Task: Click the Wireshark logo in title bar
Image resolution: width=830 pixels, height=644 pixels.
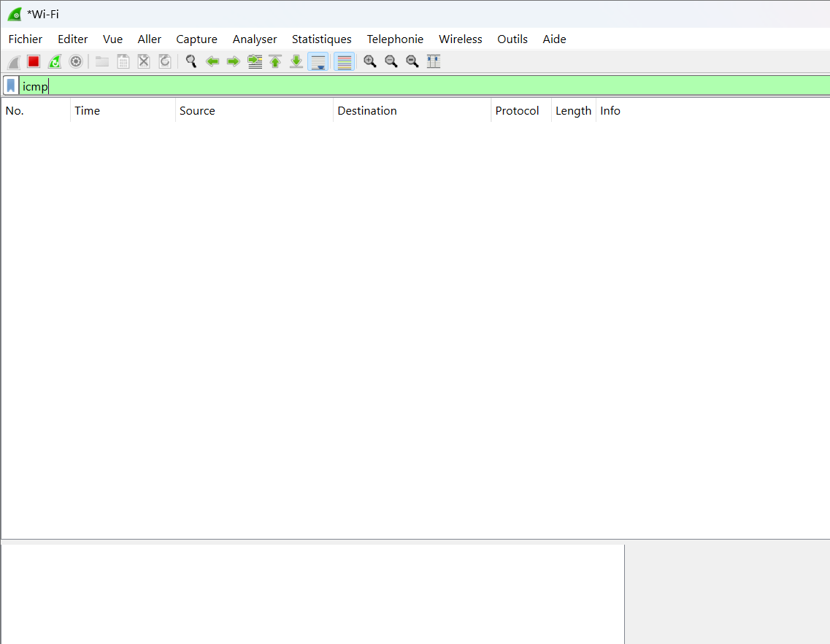Action: pos(15,15)
